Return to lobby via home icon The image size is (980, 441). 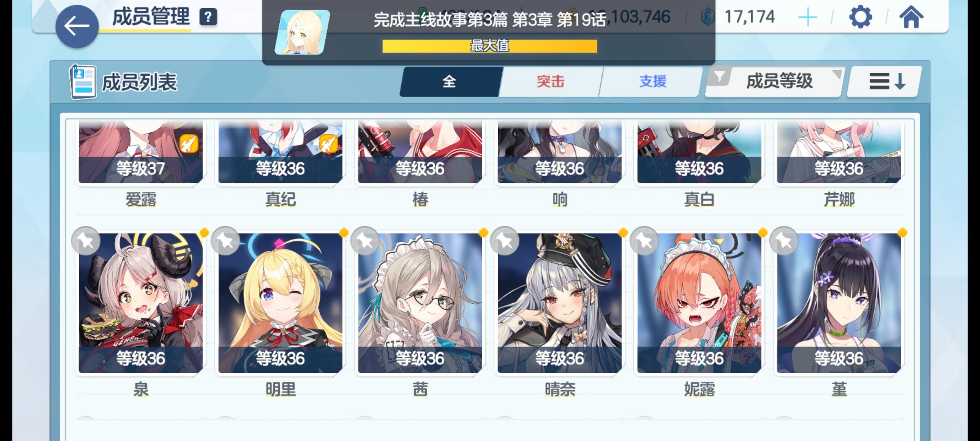[911, 17]
